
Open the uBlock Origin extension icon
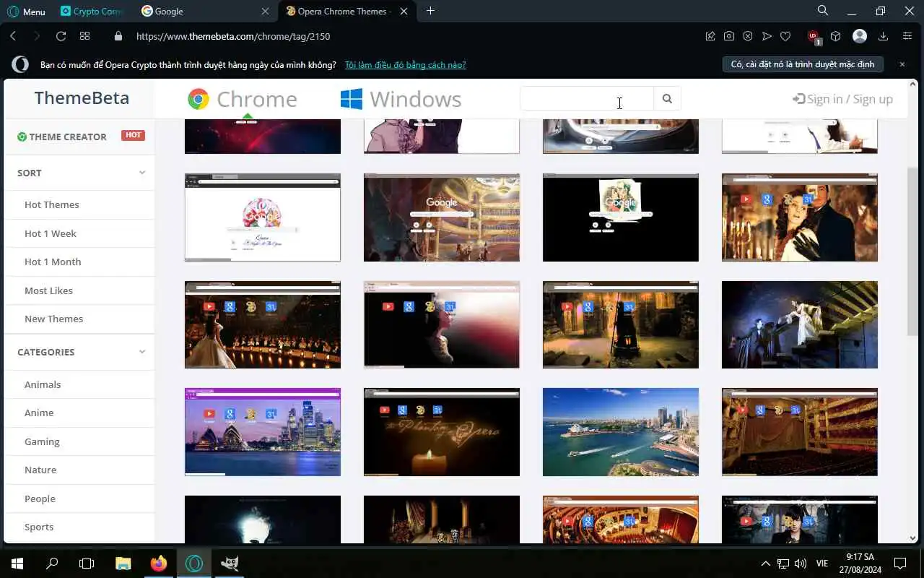(814, 36)
